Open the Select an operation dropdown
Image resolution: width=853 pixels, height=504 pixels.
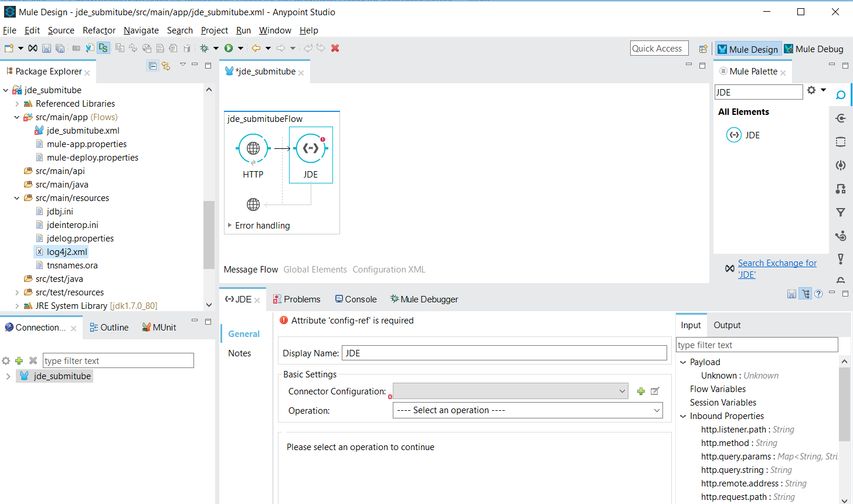[528, 410]
